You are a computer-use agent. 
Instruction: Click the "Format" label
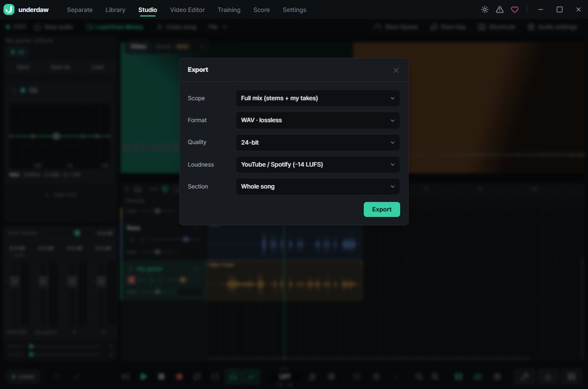point(197,120)
